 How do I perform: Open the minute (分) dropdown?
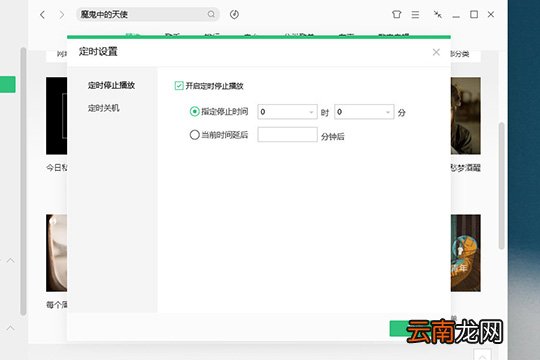[x=364, y=112]
